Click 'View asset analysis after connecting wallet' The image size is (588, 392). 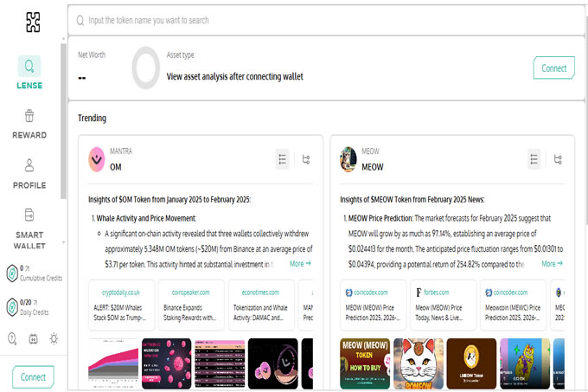pyautogui.click(x=234, y=76)
